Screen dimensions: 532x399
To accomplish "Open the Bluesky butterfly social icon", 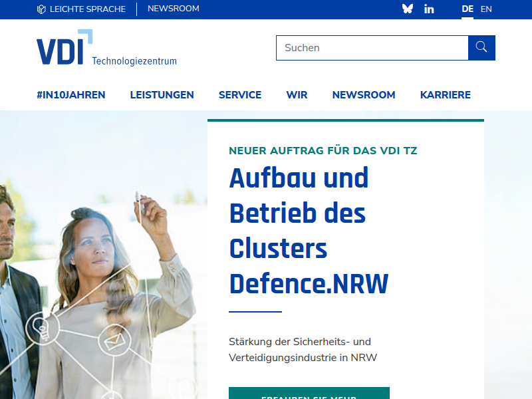I will tap(408, 9).
